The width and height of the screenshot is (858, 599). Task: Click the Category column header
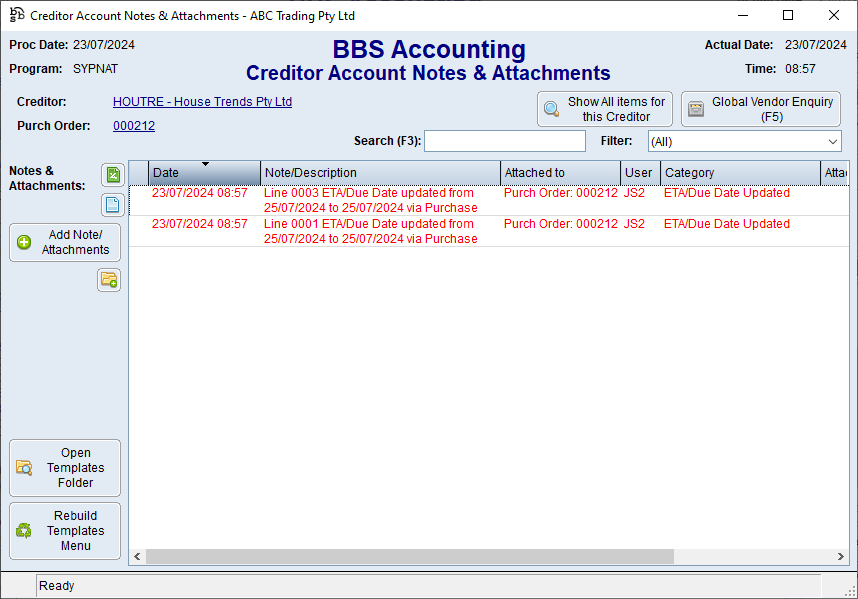click(739, 173)
